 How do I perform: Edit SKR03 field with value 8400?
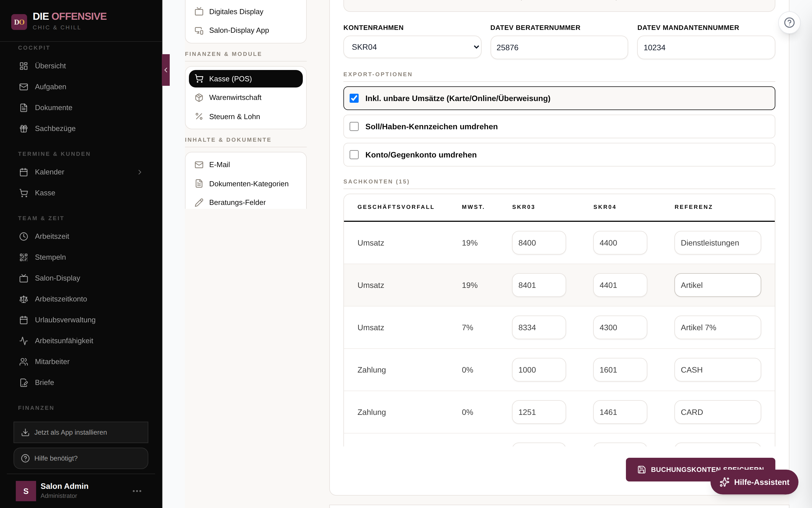click(539, 243)
